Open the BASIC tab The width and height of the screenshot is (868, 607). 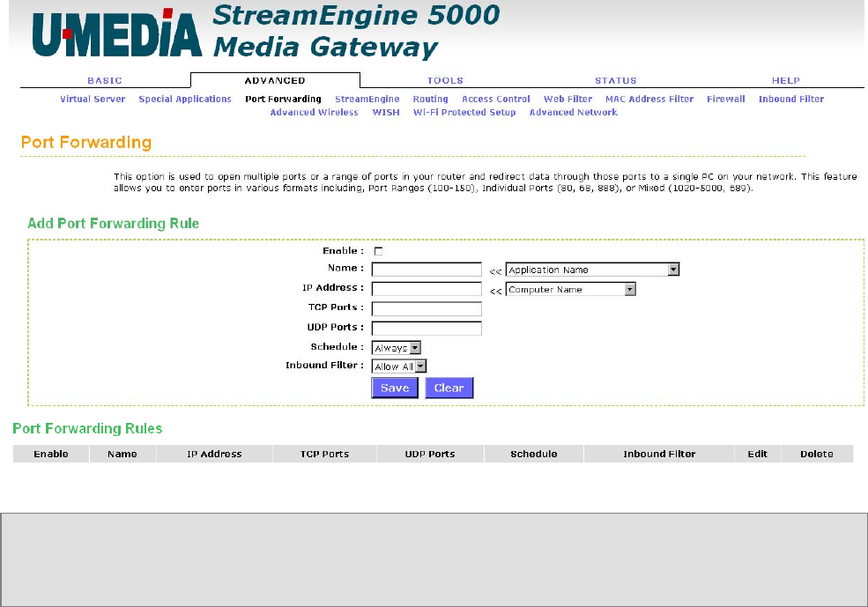105,80
